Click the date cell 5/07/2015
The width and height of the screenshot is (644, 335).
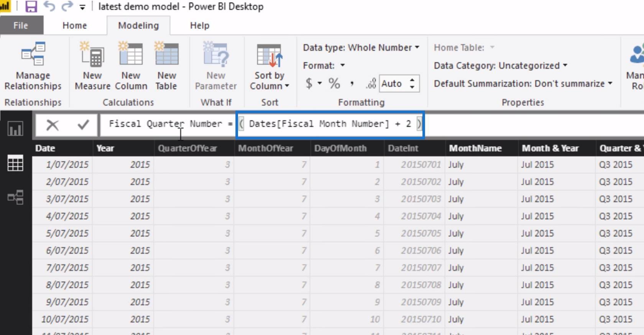pyautogui.click(x=62, y=233)
